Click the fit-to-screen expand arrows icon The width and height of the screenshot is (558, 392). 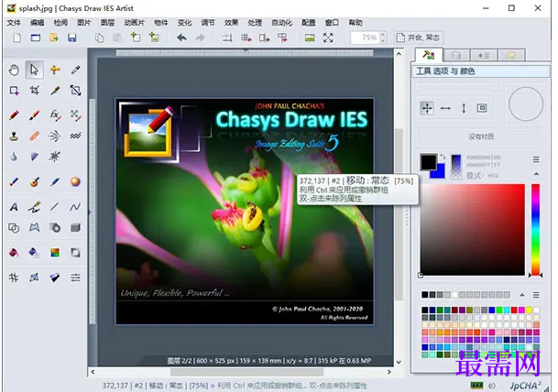pyautogui.click(x=328, y=38)
